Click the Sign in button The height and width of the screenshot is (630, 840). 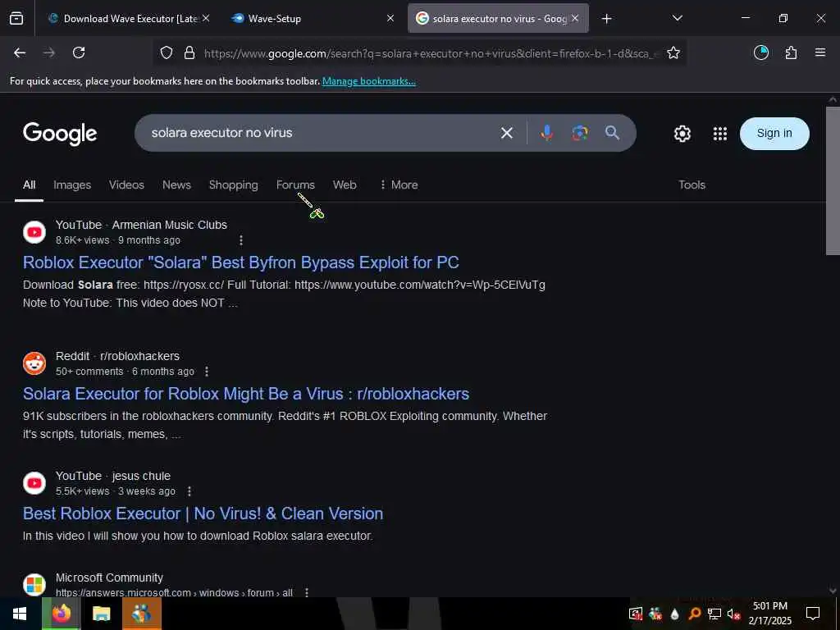tap(774, 134)
